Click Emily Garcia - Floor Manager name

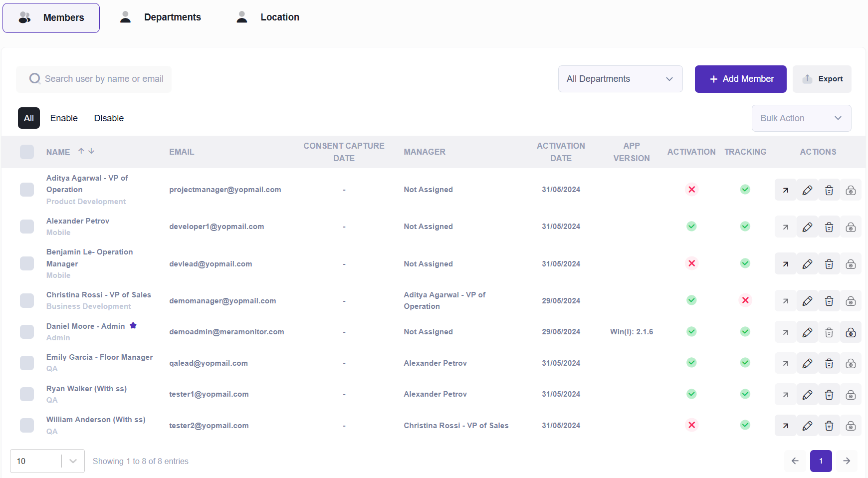tap(100, 357)
